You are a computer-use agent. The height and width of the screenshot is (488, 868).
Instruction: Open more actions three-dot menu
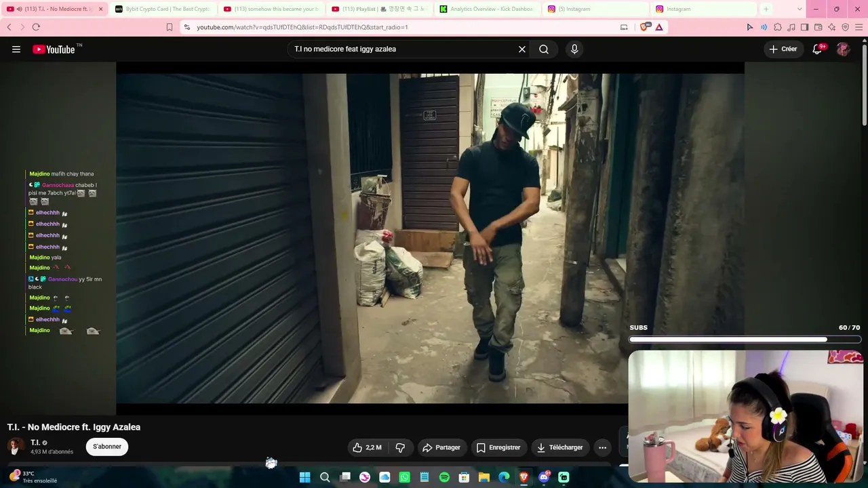click(602, 447)
